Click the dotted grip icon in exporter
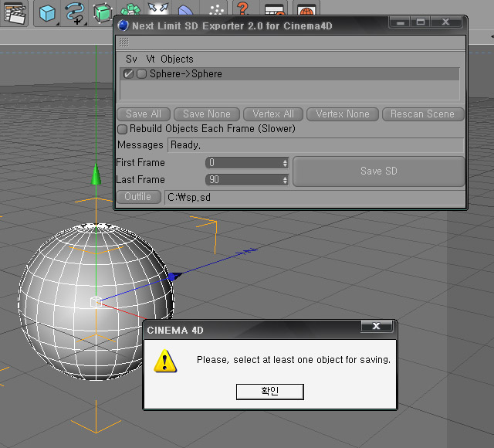The width and height of the screenshot is (494, 448). [x=123, y=42]
